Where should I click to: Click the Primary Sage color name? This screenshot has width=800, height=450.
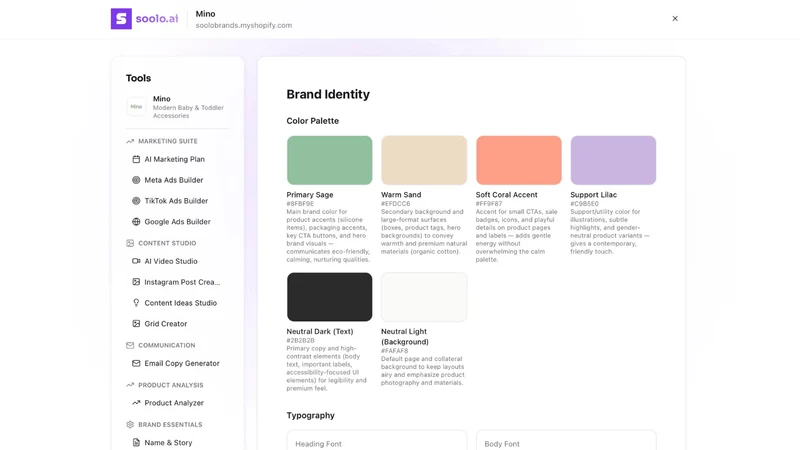click(310, 195)
